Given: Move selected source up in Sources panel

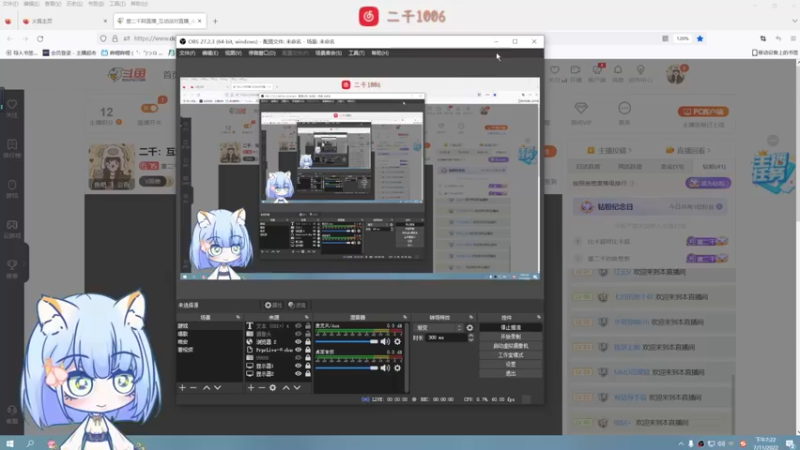Looking at the screenshot, I should 286,388.
